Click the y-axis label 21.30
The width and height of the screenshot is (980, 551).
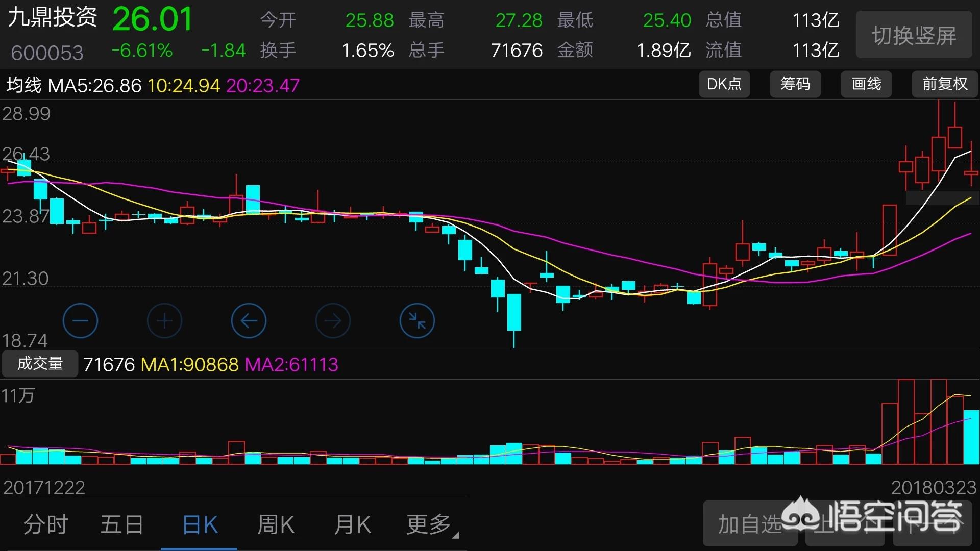[x=25, y=279]
